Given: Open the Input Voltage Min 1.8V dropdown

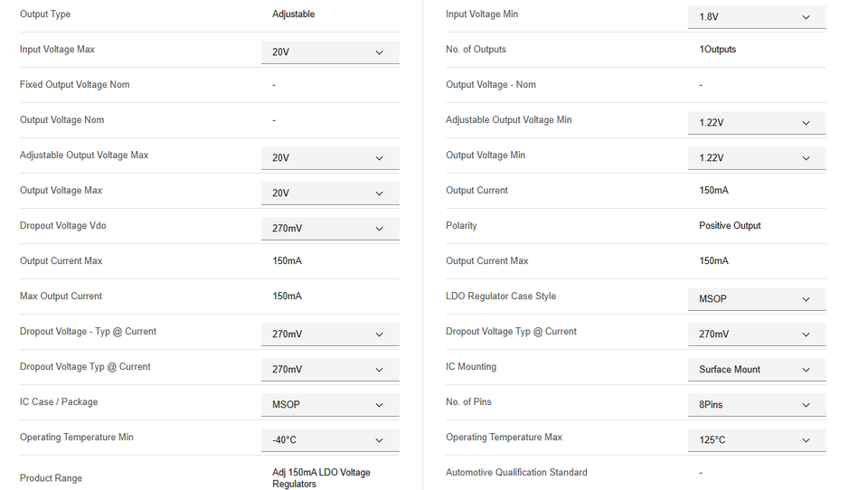Looking at the screenshot, I should [757, 17].
